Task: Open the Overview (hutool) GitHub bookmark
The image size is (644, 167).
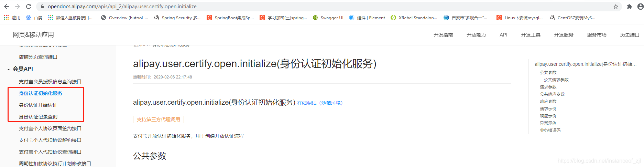Action: [124, 18]
